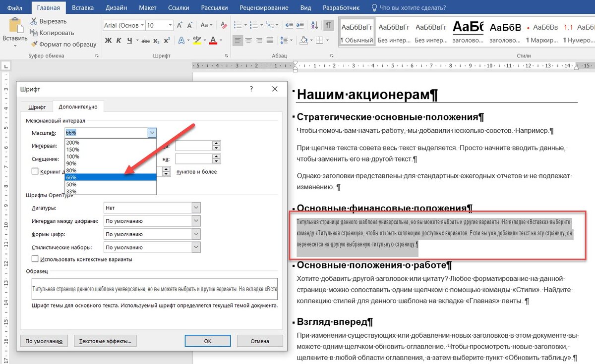Viewport: 595px width, 364px height.
Task: Click the Смещение 'на:' value field
Action: (x=194, y=159)
